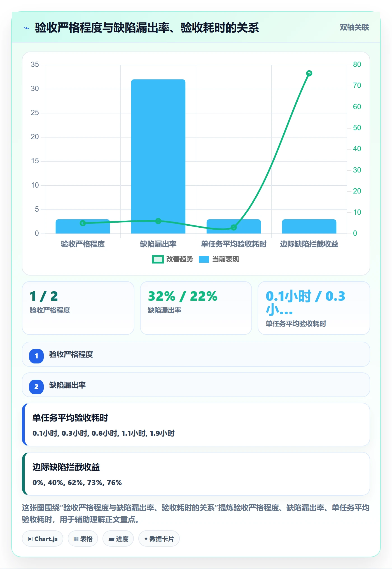
Task: Open the 0.1小时 / 0.3小… data card
Action: click(x=314, y=308)
